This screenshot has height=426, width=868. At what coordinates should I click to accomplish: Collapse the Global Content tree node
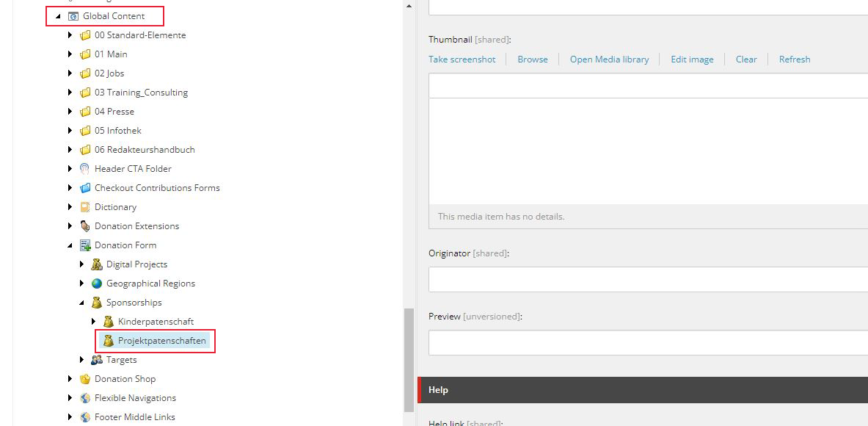click(58, 17)
